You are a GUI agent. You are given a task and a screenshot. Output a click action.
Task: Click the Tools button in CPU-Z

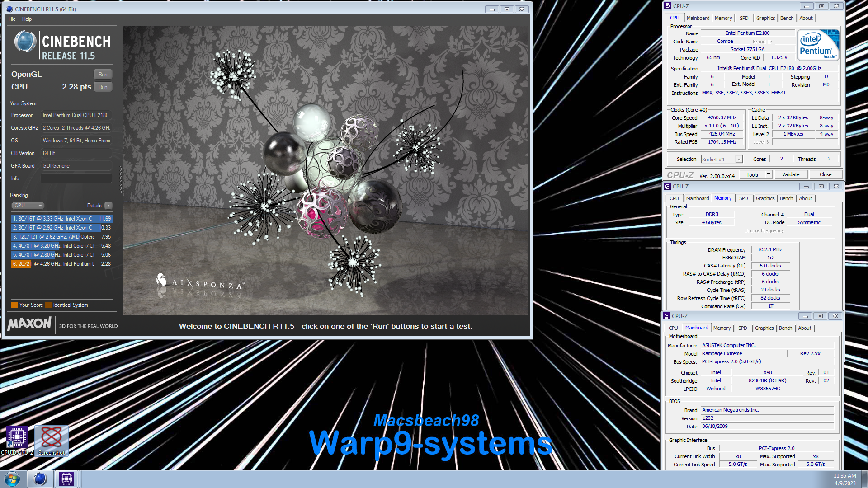752,175
